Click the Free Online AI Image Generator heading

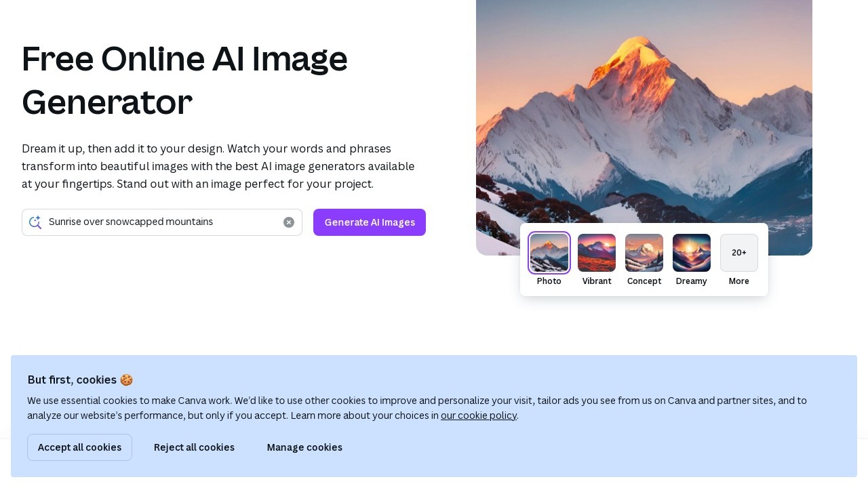tap(184, 80)
